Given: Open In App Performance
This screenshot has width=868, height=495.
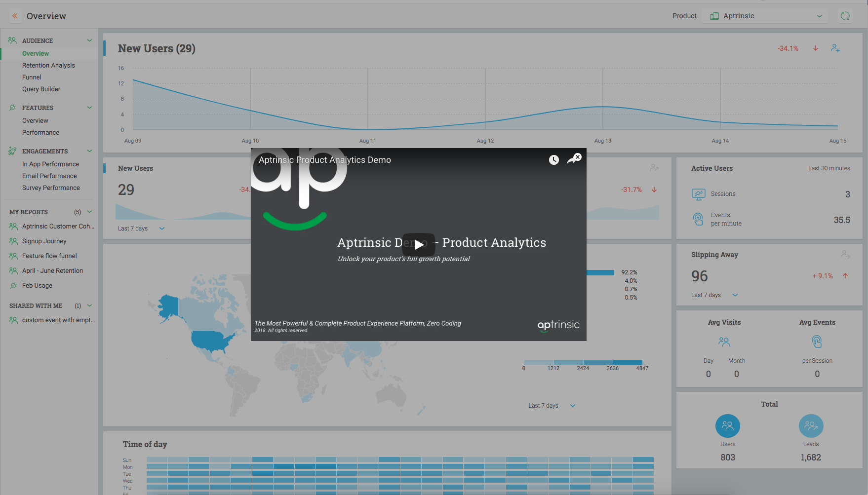Looking at the screenshot, I should (50, 164).
